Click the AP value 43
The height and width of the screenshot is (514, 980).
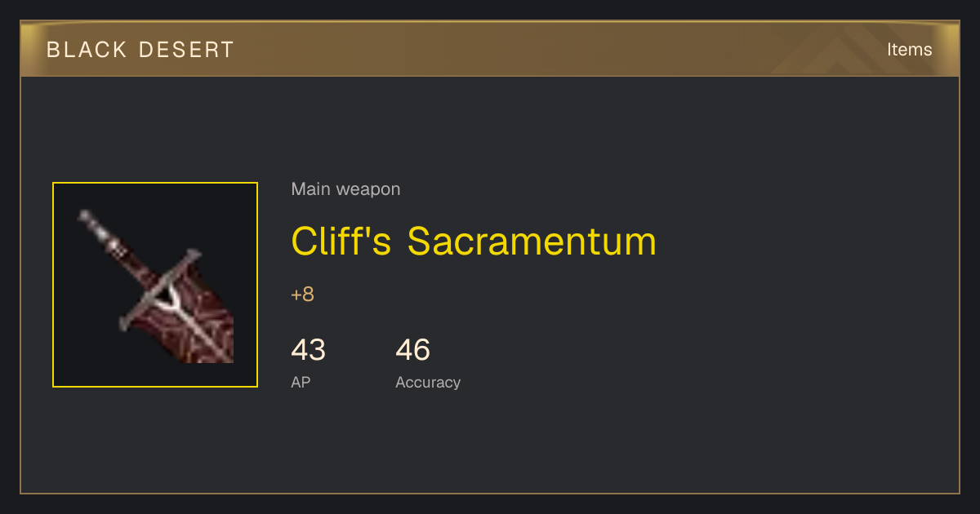point(308,350)
